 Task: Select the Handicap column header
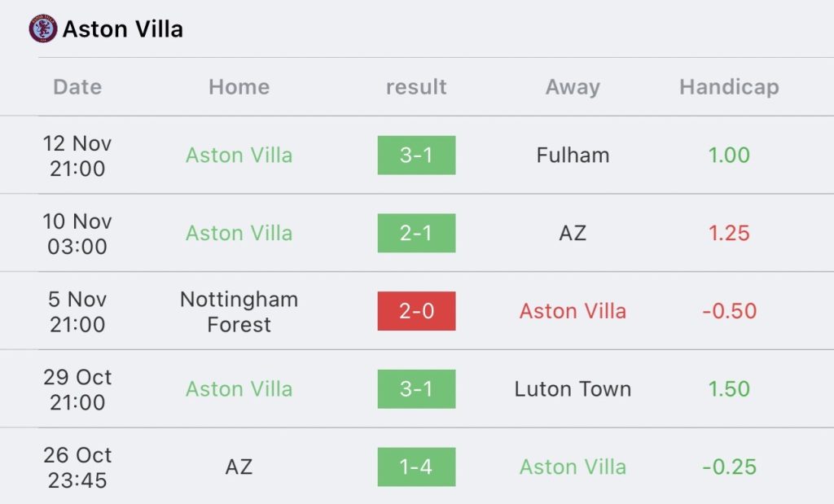click(729, 88)
